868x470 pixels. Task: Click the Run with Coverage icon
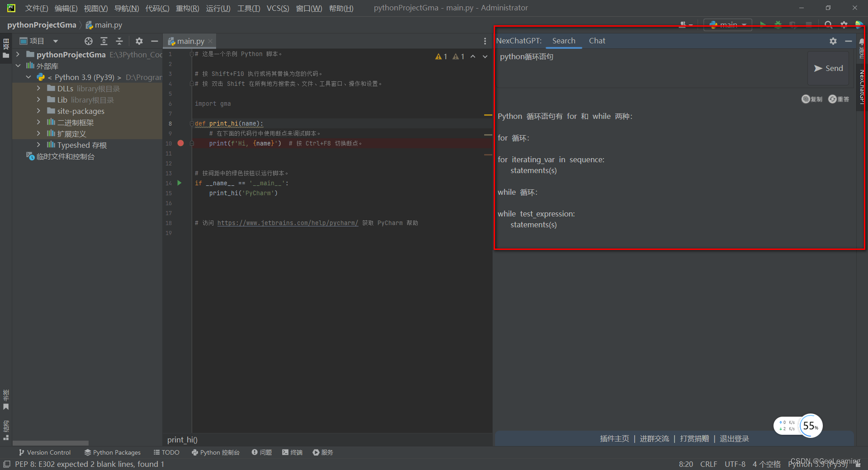point(793,24)
